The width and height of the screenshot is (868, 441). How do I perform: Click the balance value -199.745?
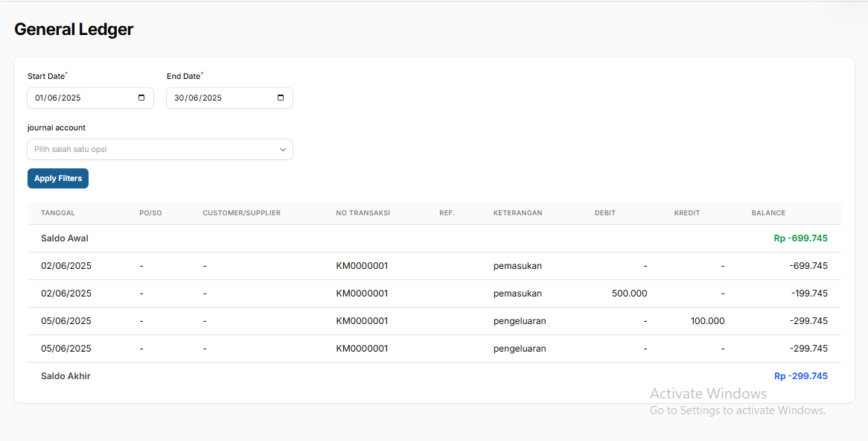click(x=809, y=294)
